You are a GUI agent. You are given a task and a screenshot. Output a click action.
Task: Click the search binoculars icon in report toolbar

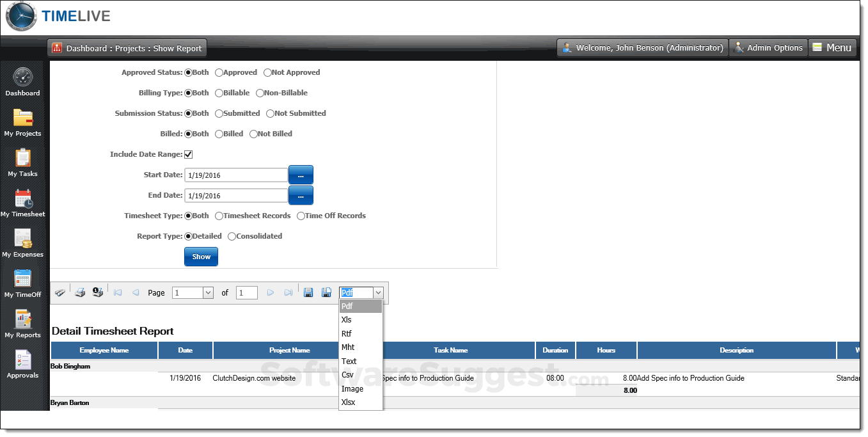coord(59,292)
